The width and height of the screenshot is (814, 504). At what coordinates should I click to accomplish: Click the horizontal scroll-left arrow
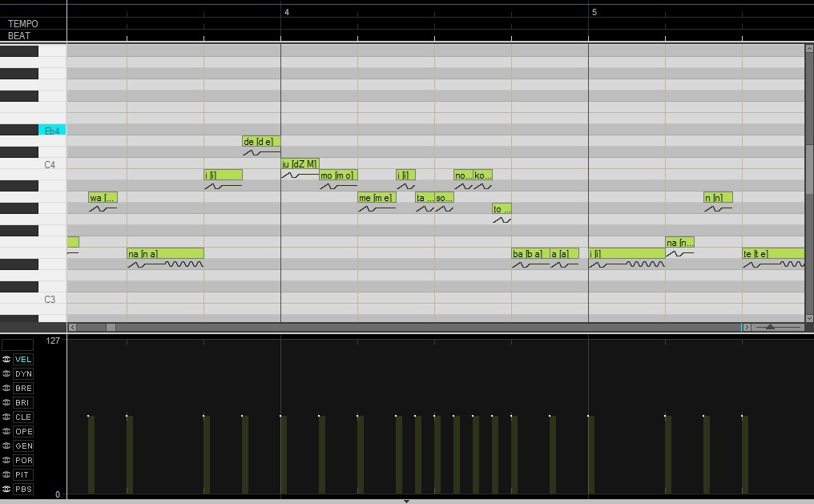coord(73,327)
